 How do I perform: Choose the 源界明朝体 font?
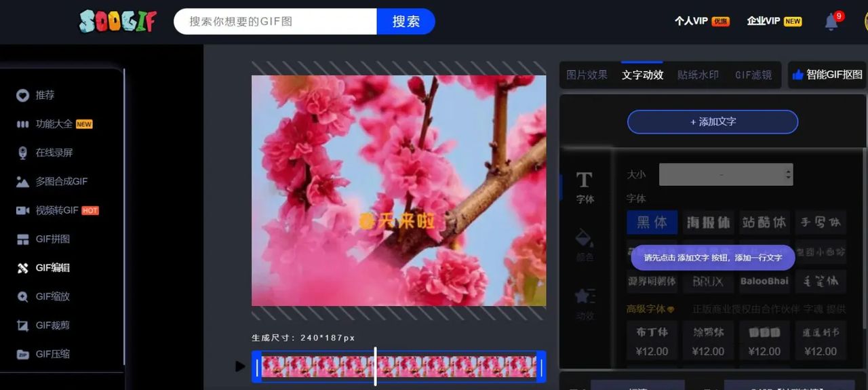click(652, 281)
